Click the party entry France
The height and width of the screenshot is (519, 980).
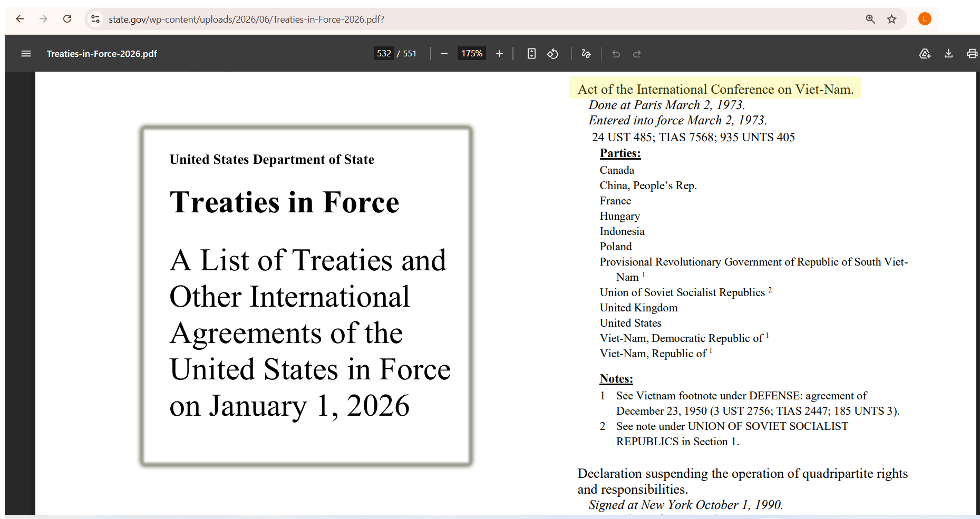pyautogui.click(x=615, y=201)
